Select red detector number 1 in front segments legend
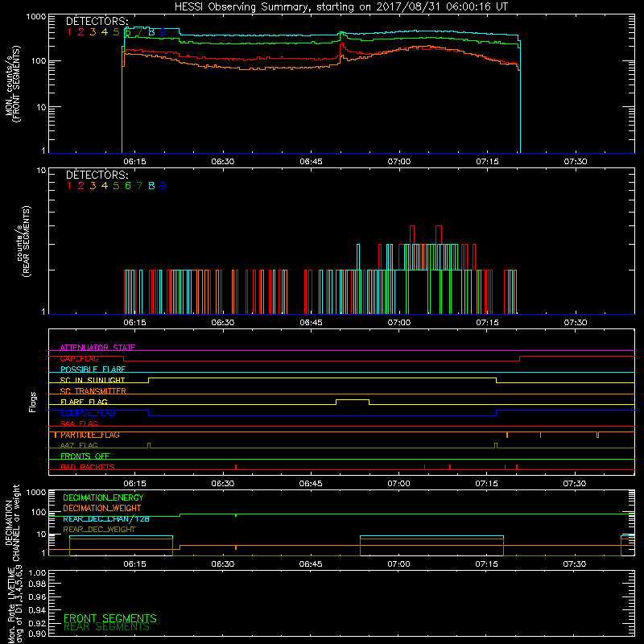 coord(69,32)
